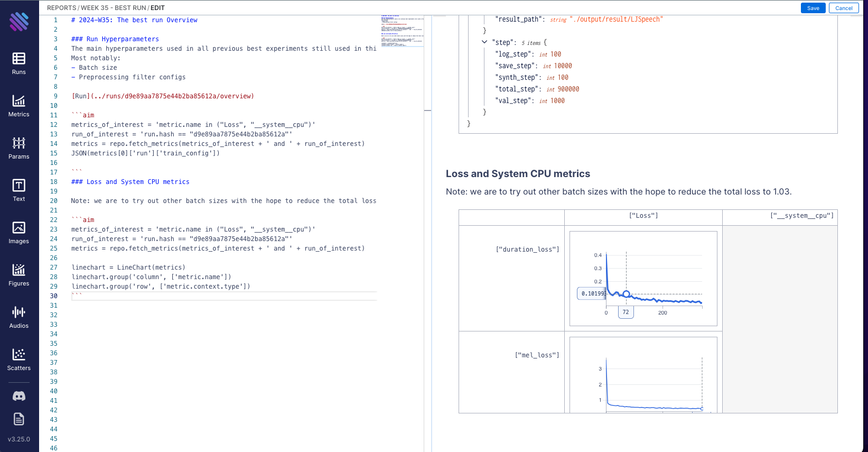Click the Aim logo icon
868x452 pixels.
(x=19, y=22)
